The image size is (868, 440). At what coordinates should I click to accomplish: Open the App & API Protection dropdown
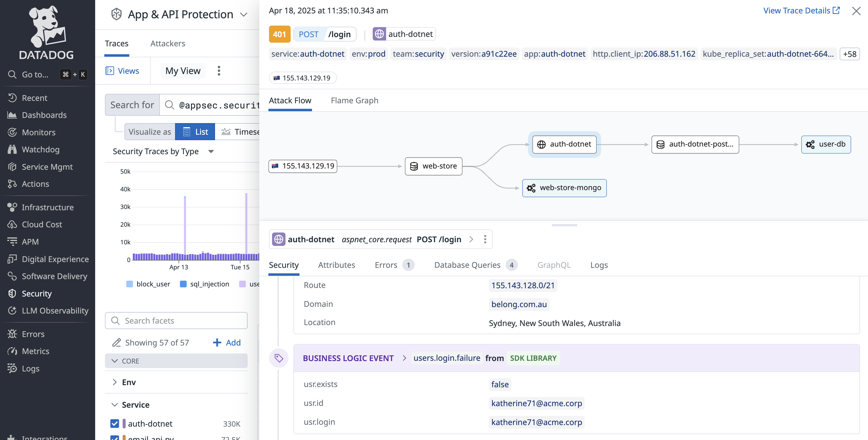tap(244, 15)
